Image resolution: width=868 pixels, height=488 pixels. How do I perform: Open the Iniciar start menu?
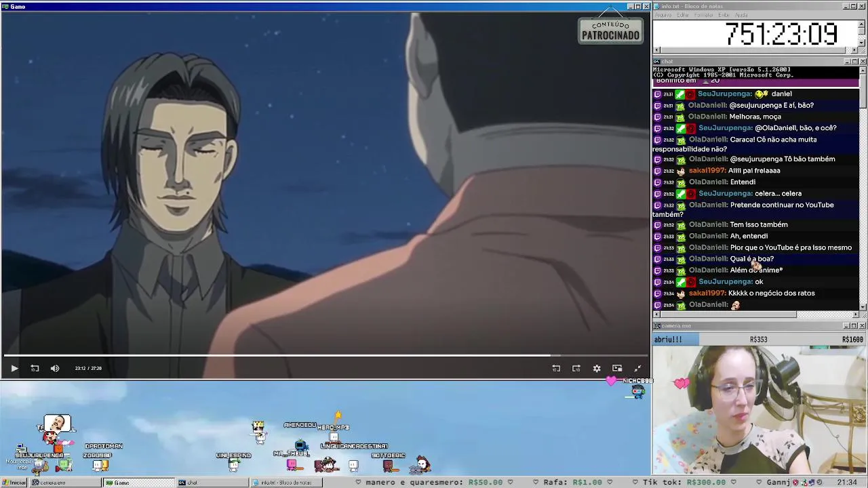click(14, 483)
